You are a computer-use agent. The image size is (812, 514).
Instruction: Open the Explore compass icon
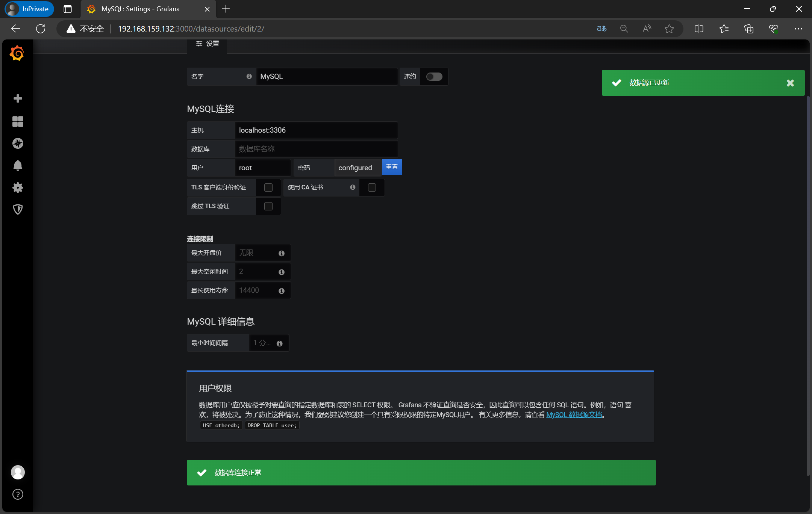coord(18,143)
